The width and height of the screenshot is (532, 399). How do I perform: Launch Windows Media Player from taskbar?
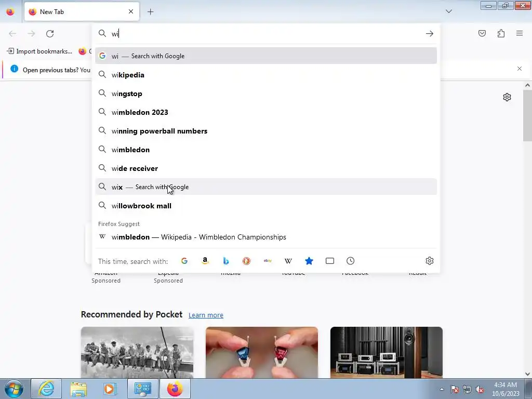[x=110, y=389]
